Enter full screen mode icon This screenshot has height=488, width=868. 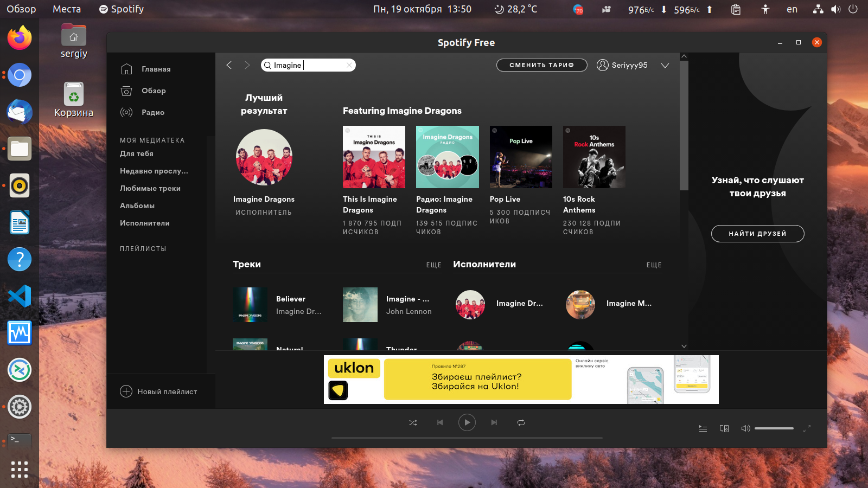807,428
